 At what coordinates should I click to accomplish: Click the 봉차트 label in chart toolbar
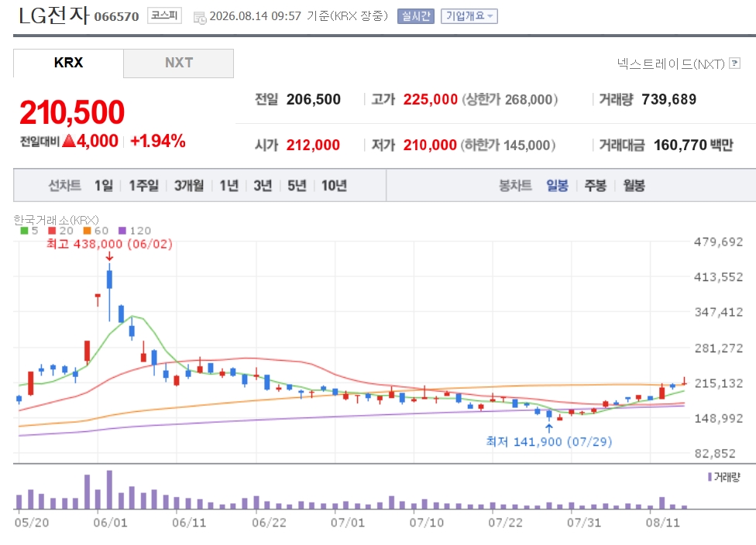(515, 186)
